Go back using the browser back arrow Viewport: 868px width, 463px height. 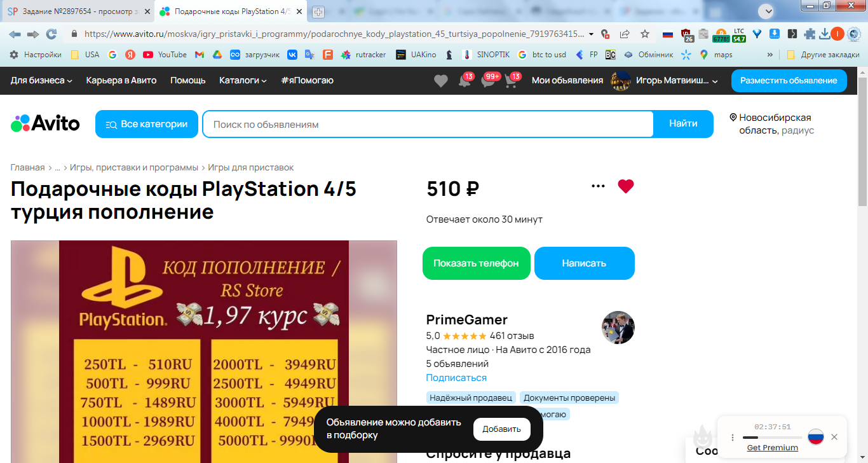tap(15, 34)
